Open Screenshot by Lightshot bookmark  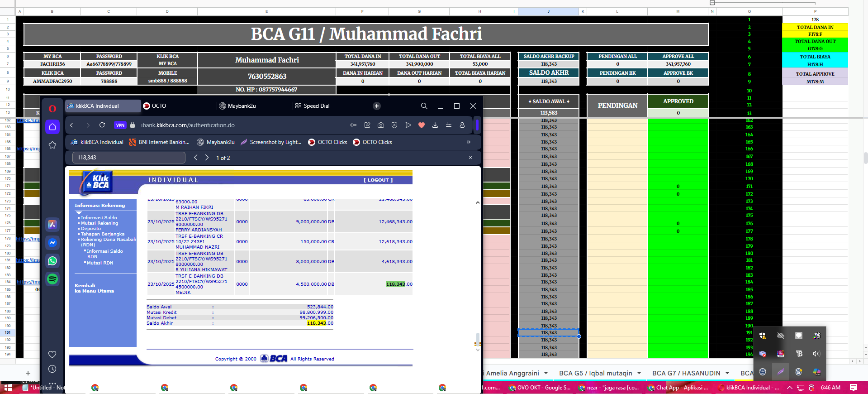click(x=271, y=142)
